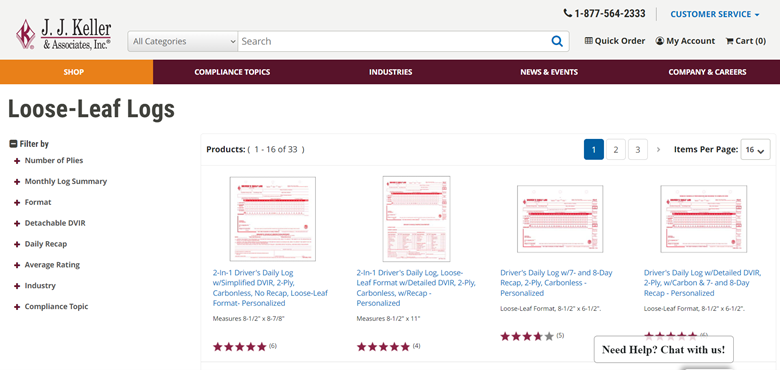
Task: Open My Account user icon
Action: click(x=660, y=41)
